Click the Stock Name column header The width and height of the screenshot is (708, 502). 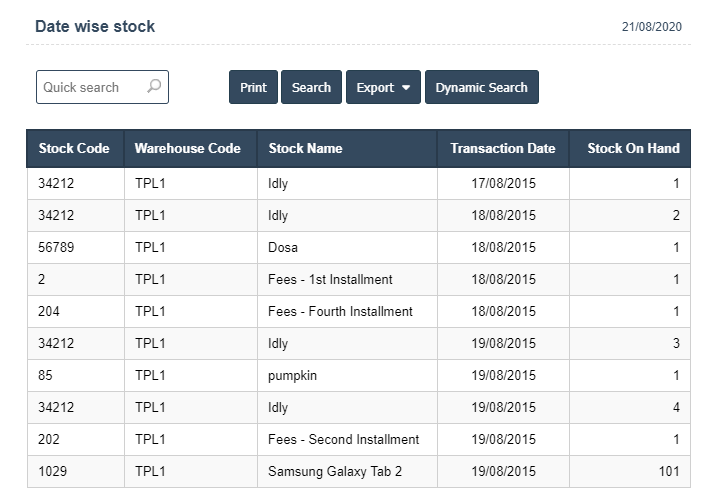pos(306,148)
